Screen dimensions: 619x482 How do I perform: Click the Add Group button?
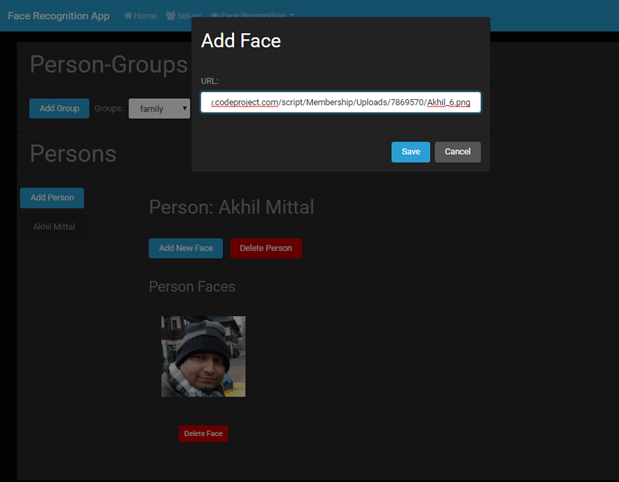tap(59, 108)
